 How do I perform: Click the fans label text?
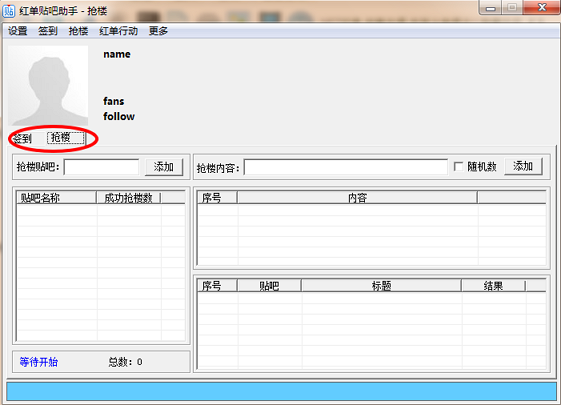114,101
